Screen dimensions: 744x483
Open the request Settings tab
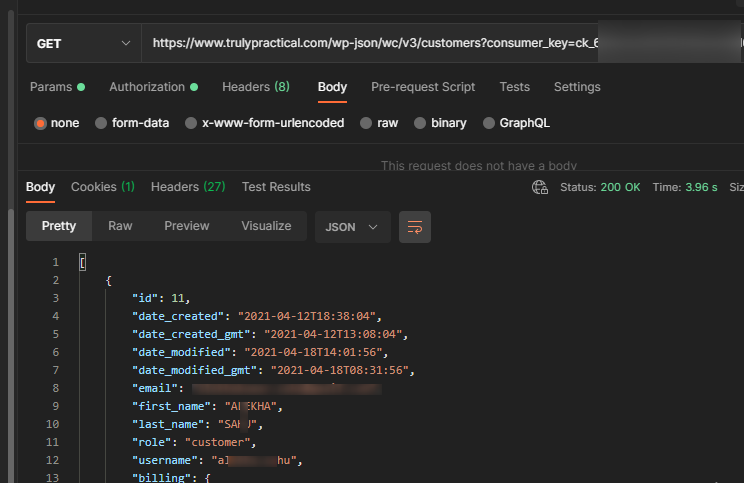[x=577, y=87]
